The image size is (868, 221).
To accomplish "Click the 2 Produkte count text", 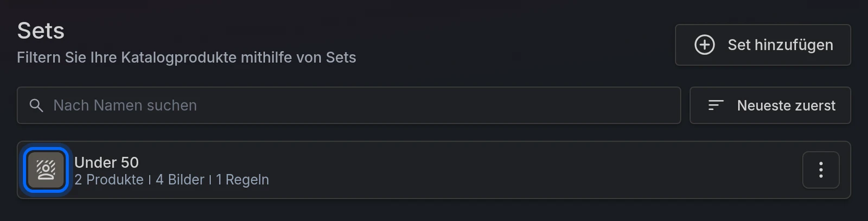I will pyautogui.click(x=109, y=180).
